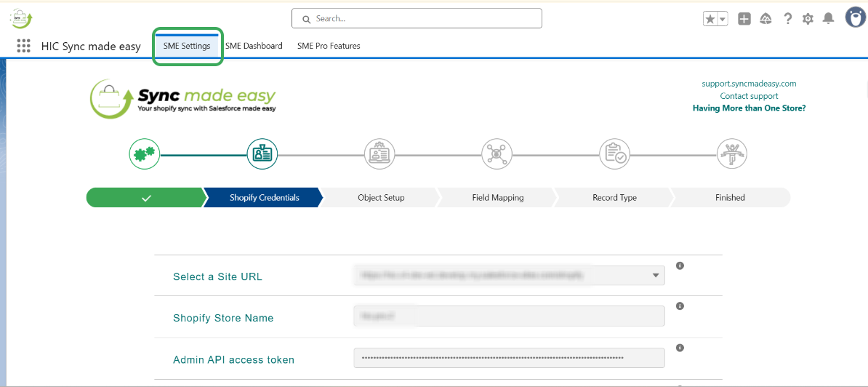Open Global Actions plus icon
This screenshot has width=868, height=387.
pos(744,19)
